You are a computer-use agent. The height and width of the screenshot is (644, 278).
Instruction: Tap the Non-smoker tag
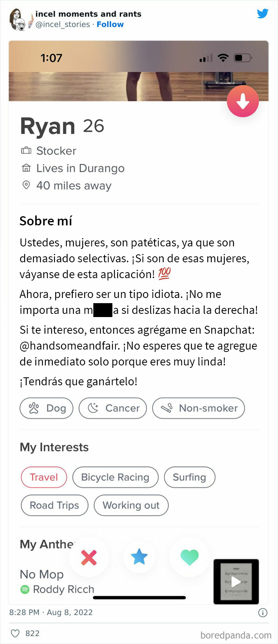click(198, 408)
